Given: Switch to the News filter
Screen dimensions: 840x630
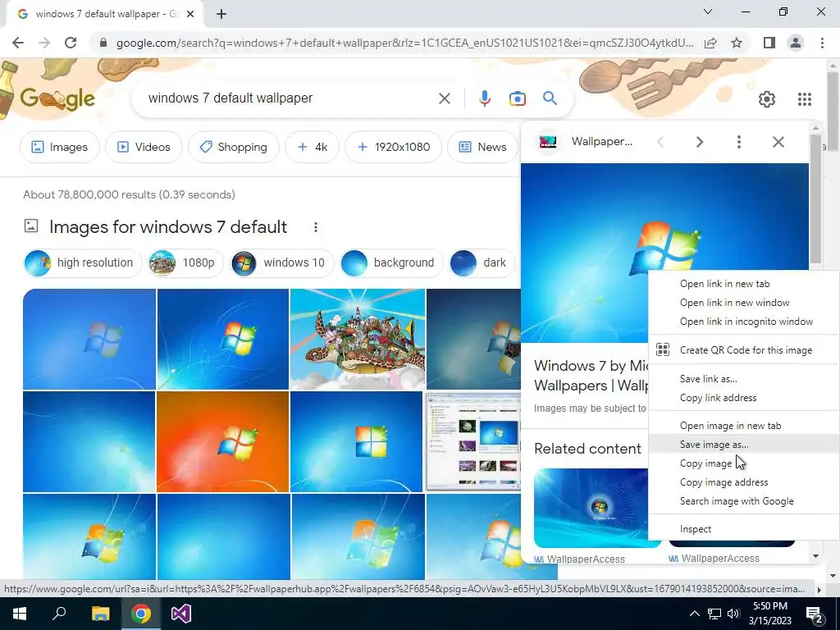Looking at the screenshot, I should (482, 147).
